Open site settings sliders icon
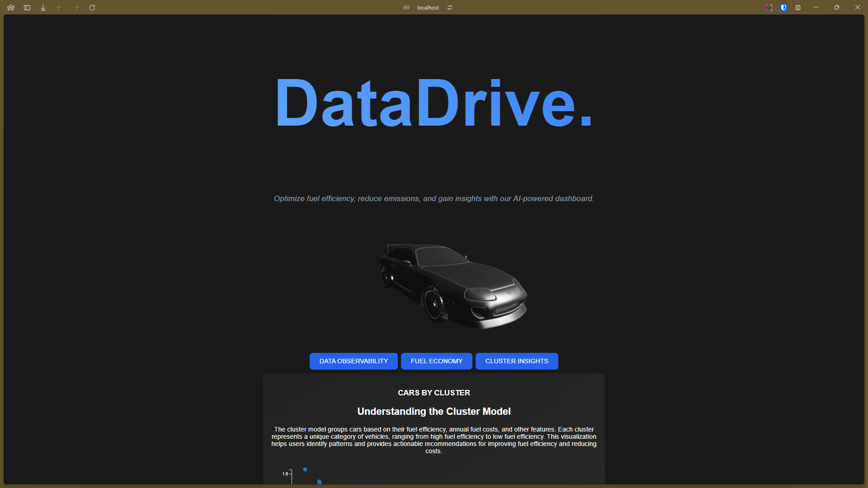Screen dimensions: 868x488 point(450,8)
